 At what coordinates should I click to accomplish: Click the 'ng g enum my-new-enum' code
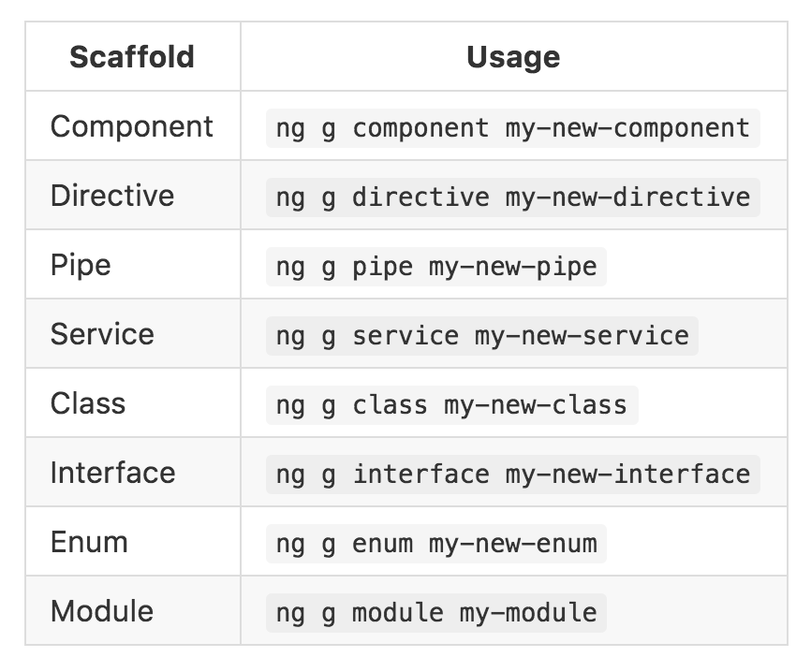[x=435, y=543]
